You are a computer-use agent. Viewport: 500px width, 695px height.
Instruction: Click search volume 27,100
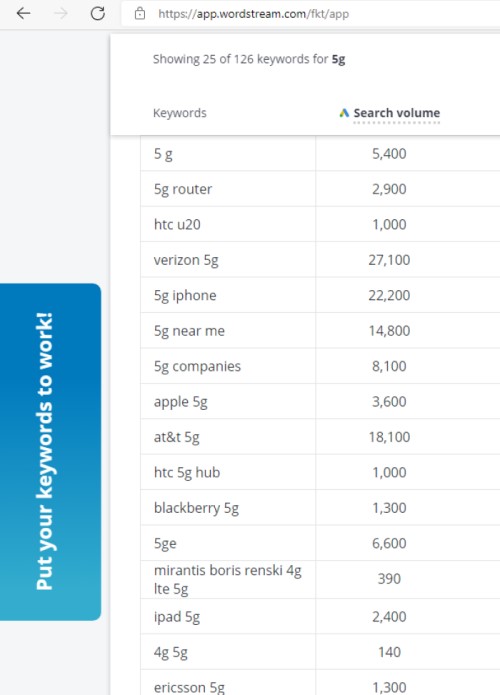point(389,260)
